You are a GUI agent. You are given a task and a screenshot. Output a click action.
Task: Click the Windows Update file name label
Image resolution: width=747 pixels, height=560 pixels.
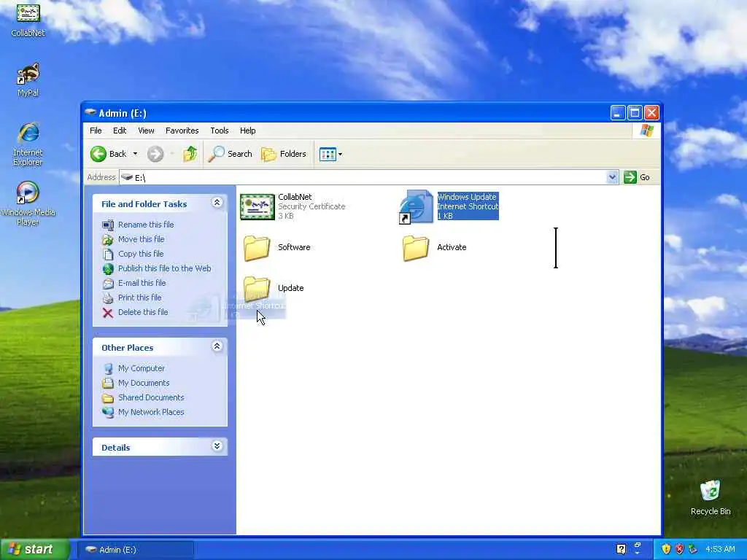(x=467, y=197)
